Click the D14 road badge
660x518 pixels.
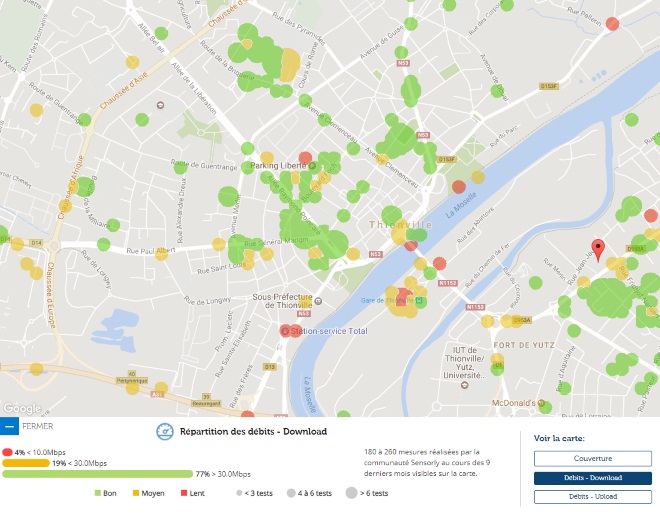click(x=36, y=243)
